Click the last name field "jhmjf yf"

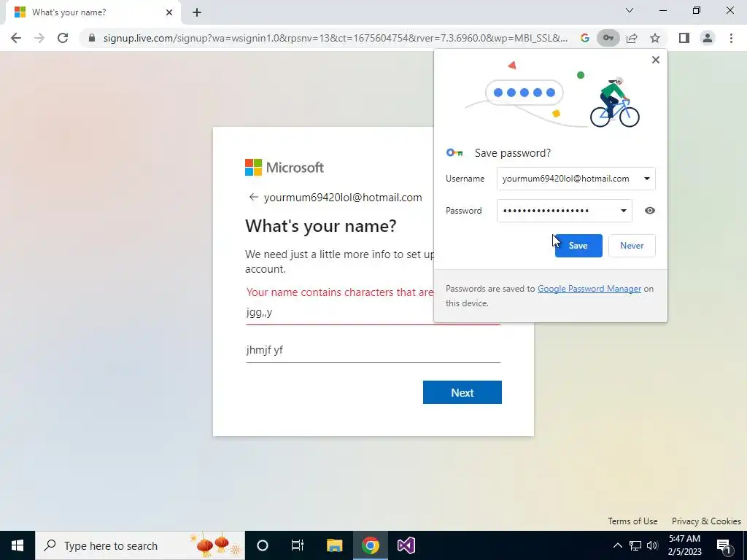coord(373,351)
